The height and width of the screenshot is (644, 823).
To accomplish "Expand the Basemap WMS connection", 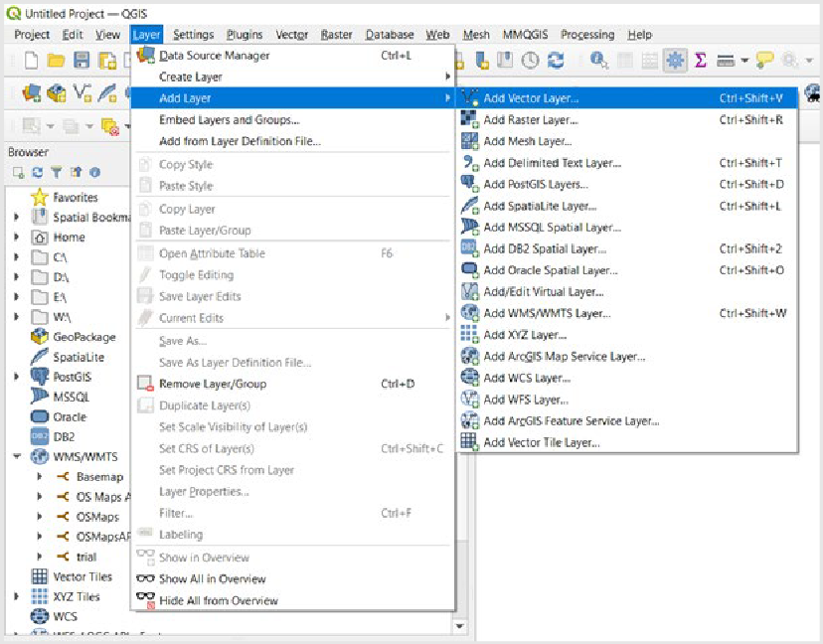I will [x=40, y=477].
